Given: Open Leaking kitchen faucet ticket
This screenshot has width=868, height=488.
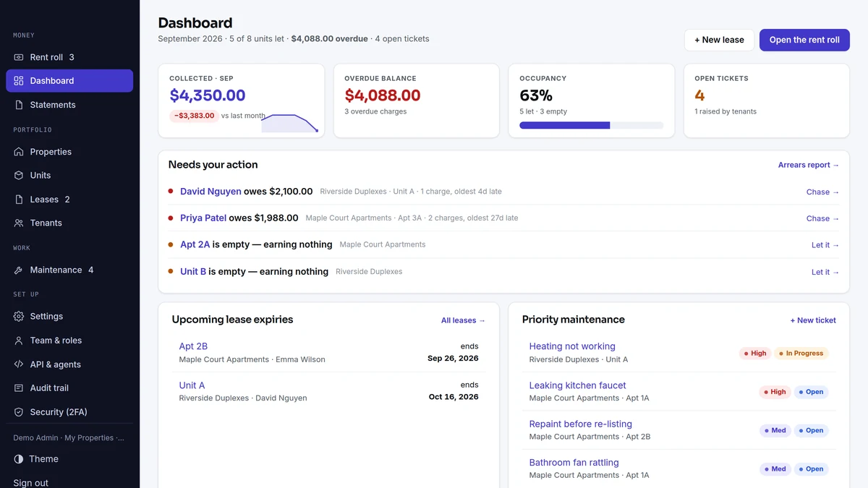Looking at the screenshot, I should coord(577,385).
